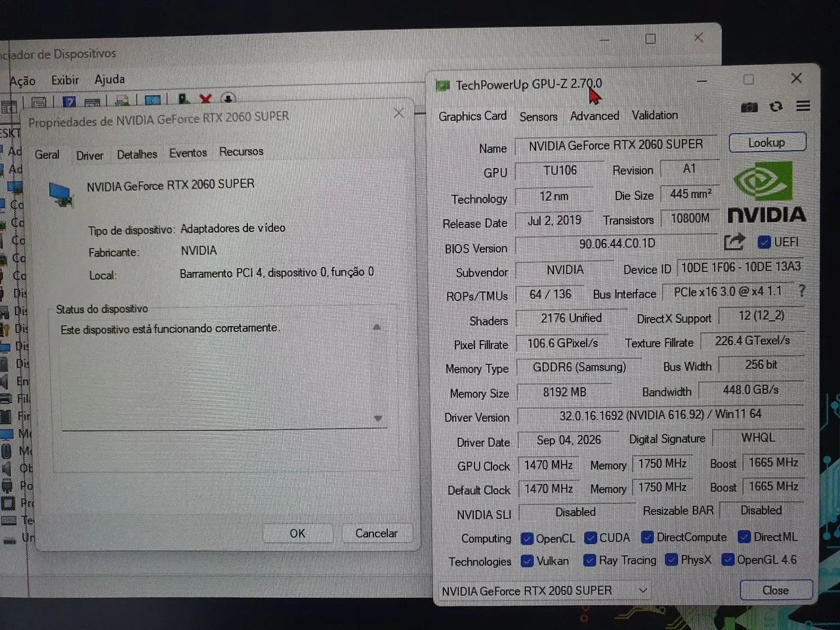Click the show/hide console tree toolbar icon
Viewport: 840px width, 630px height.
[9, 107]
